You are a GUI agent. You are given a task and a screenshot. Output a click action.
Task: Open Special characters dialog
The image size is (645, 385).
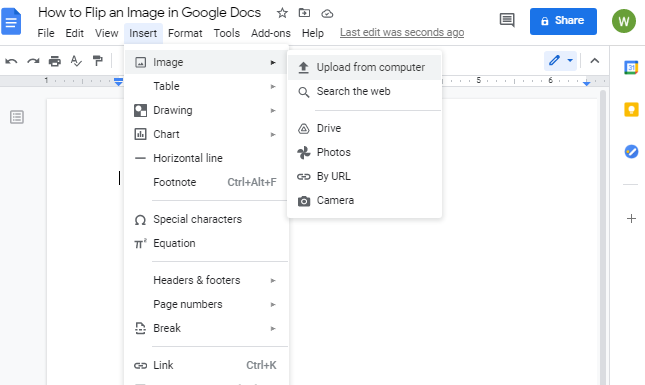pos(206,220)
